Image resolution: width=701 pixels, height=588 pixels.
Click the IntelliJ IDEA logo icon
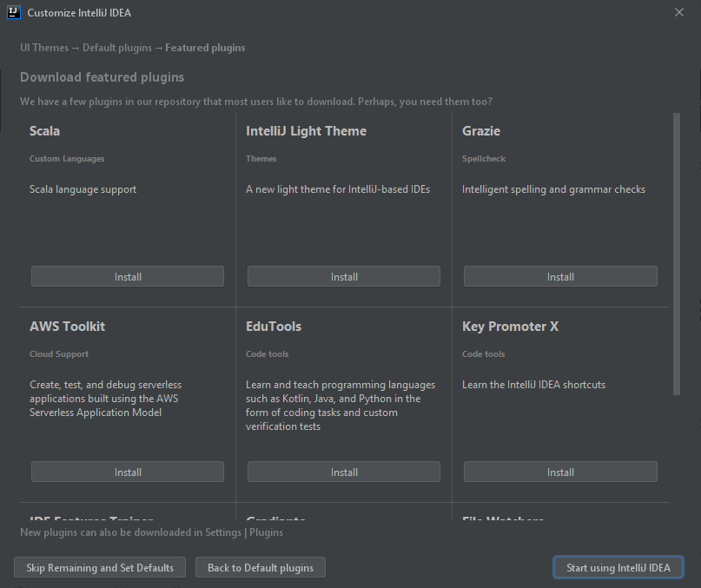[x=13, y=12]
